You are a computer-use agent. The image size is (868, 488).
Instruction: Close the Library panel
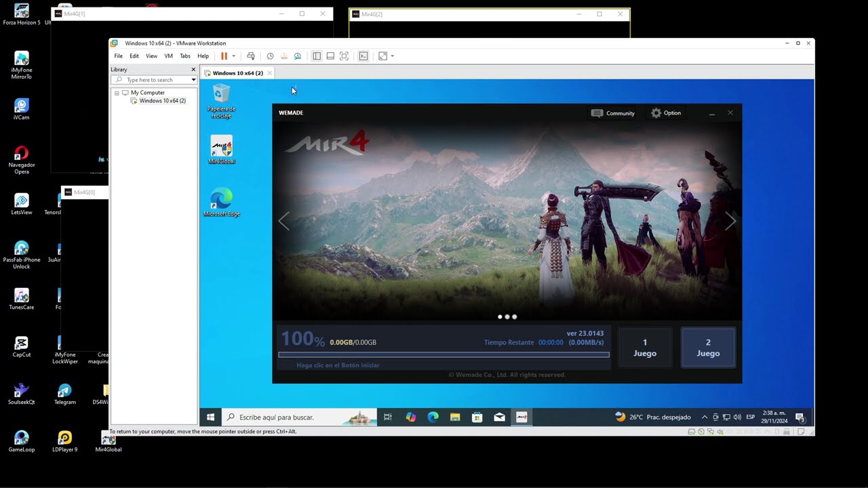(193, 69)
